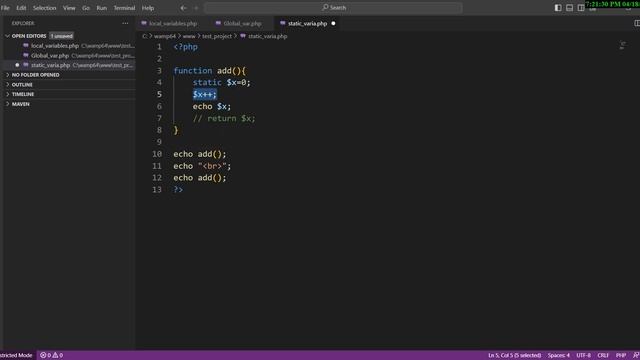Viewport: 640px width, 360px height.
Task: Click 'Spaces: 4' indentation setting
Action: click(558, 355)
